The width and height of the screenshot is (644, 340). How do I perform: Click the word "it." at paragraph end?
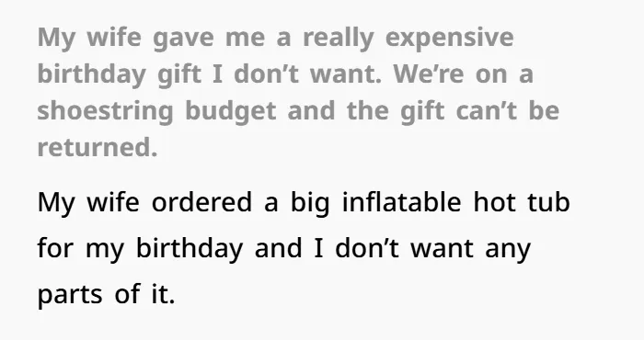pos(163,294)
